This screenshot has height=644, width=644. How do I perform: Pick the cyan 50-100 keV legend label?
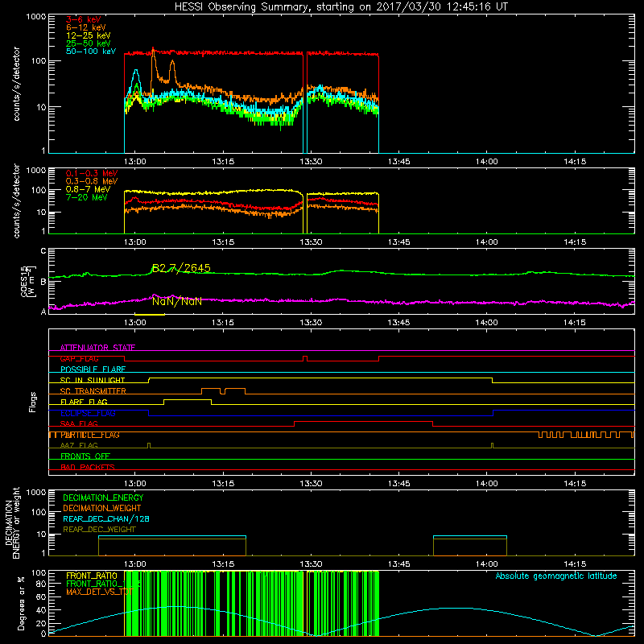pos(91,52)
